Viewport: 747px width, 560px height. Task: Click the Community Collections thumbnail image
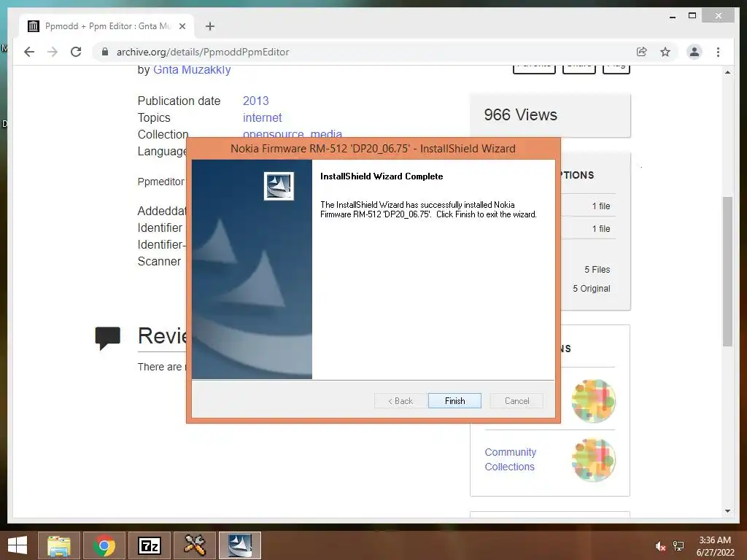pos(594,460)
